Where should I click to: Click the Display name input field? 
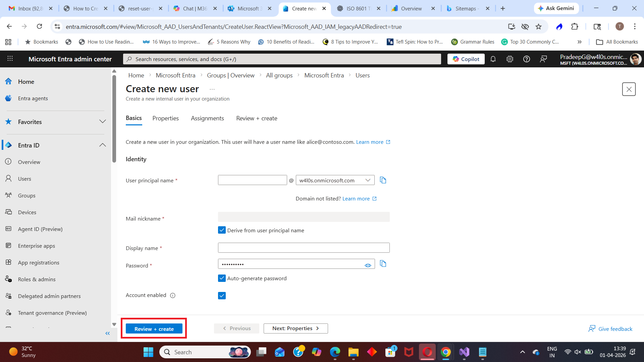click(x=304, y=248)
